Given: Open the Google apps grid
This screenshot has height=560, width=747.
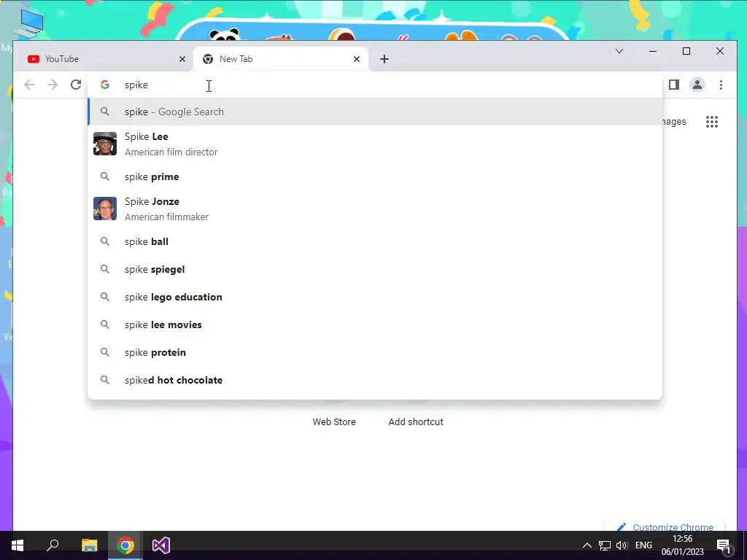Looking at the screenshot, I should [712, 122].
